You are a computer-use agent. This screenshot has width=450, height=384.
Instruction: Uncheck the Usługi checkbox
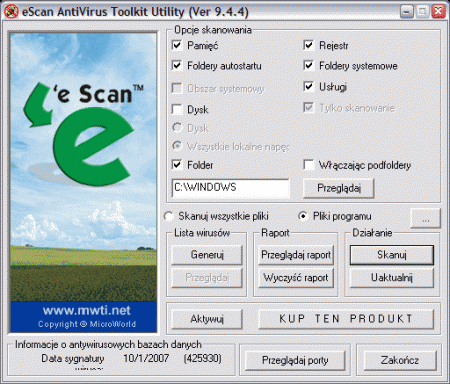[x=308, y=87]
